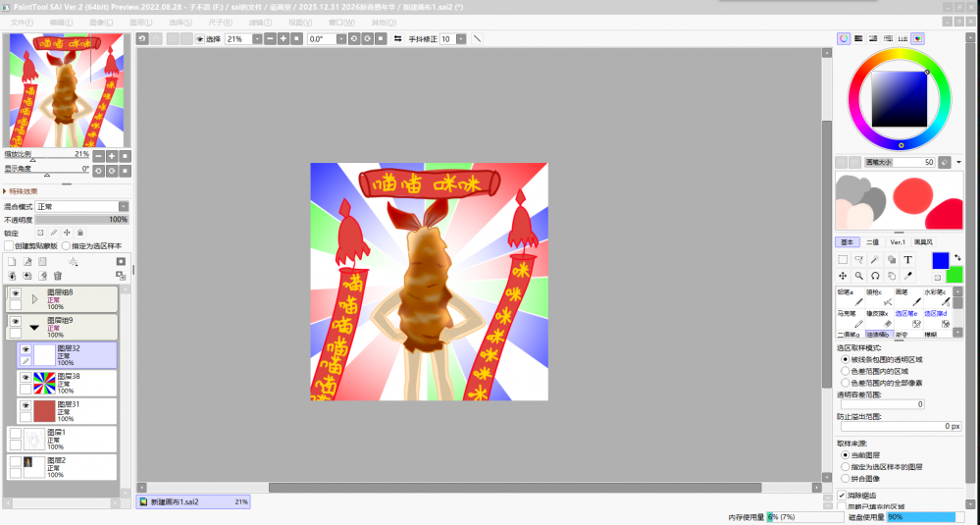The width and height of the screenshot is (980, 525).
Task: Zoom in using toolbar plus button
Action: (284, 38)
